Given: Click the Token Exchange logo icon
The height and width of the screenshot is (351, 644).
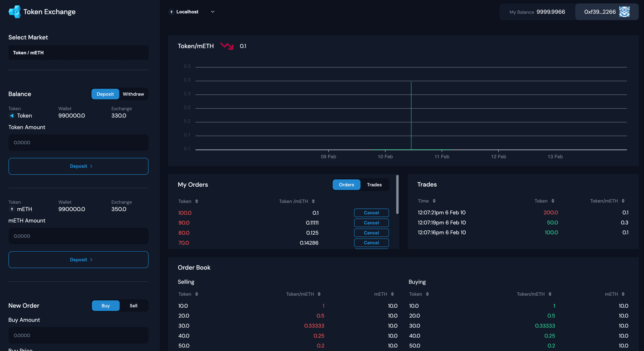Looking at the screenshot, I should [14, 12].
